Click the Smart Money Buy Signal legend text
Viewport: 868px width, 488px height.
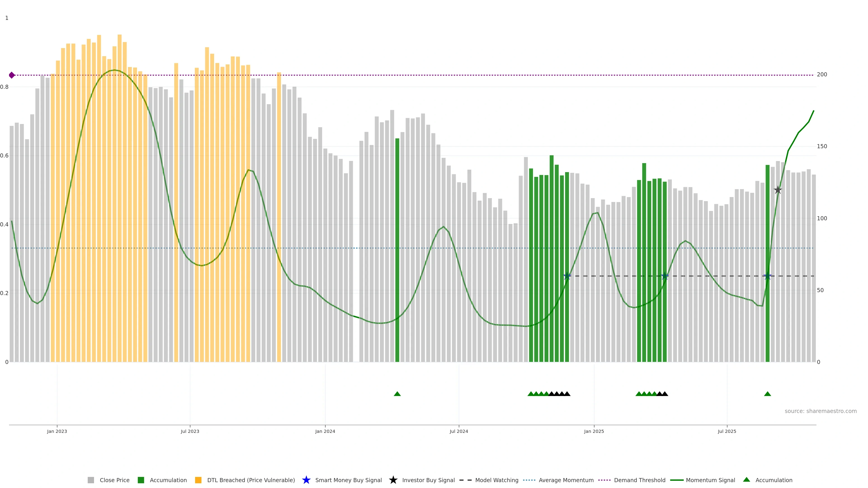pyautogui.click(x=348, y=480)
